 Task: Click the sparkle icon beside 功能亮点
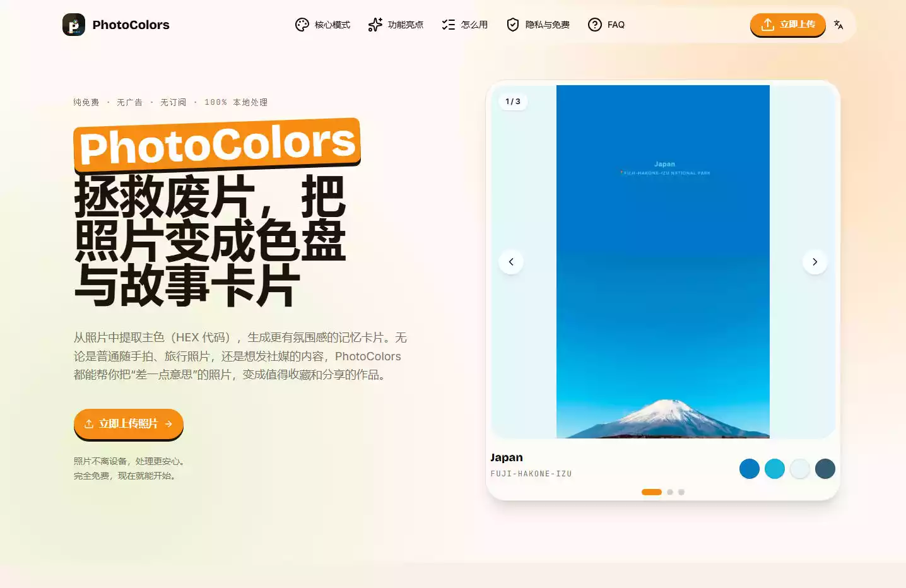(x=375, y=25)
